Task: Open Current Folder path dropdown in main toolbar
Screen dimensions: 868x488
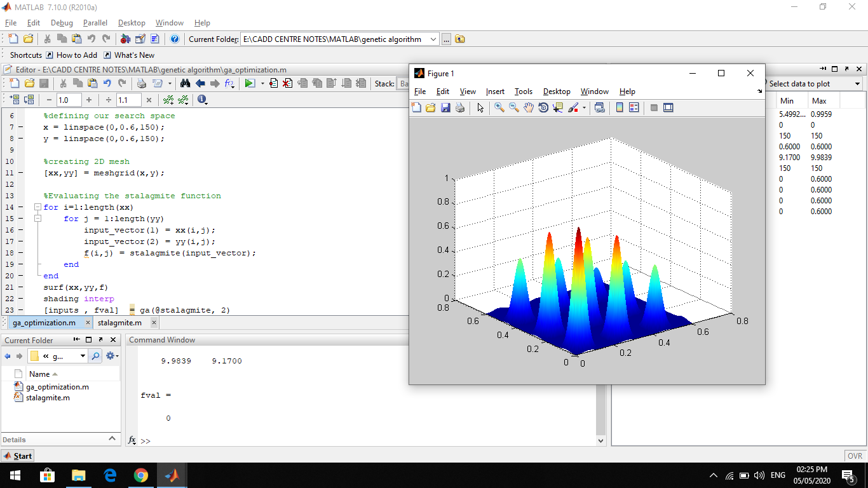Action: pyautogui.click(x=433, y=39)
